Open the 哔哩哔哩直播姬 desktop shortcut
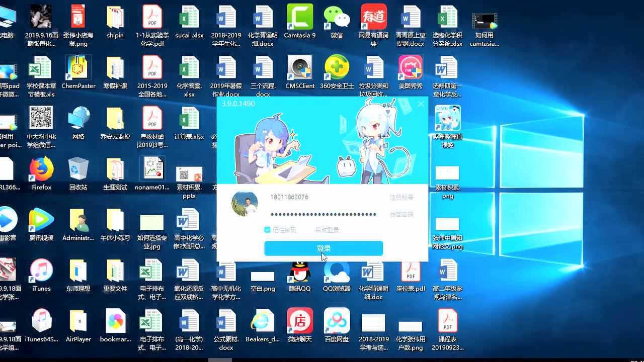 pos(447,128)
